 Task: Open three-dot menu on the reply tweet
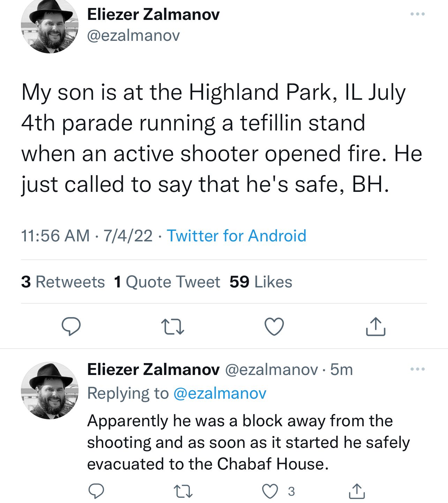pos(417,369)
